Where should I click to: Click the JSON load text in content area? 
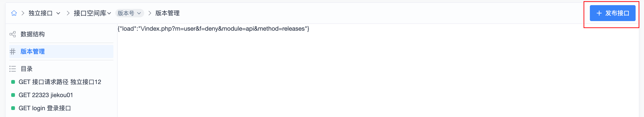[213, 29]
